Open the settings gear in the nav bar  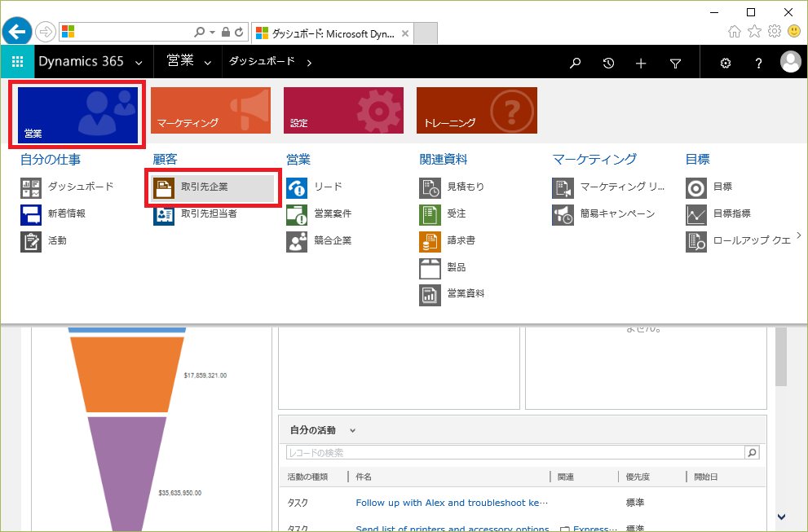point(726,63)
